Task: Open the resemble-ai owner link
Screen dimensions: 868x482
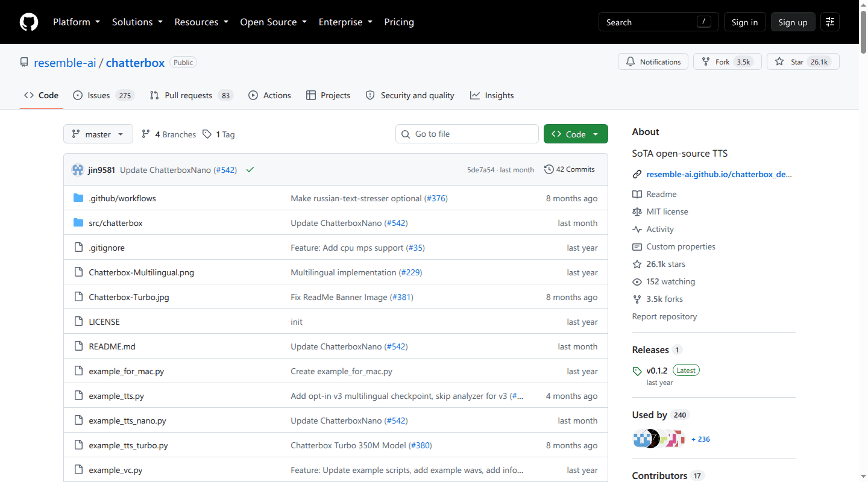Action: coord(65,63)
